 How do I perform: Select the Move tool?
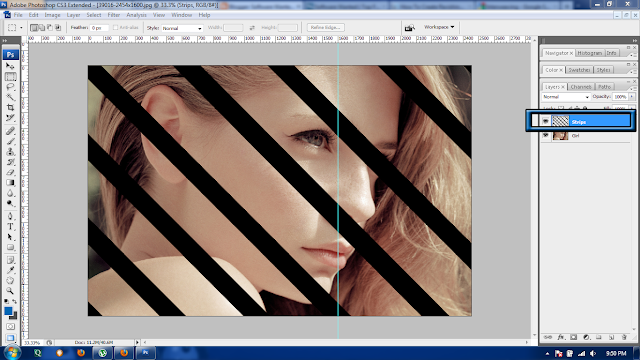click(10, 66)
